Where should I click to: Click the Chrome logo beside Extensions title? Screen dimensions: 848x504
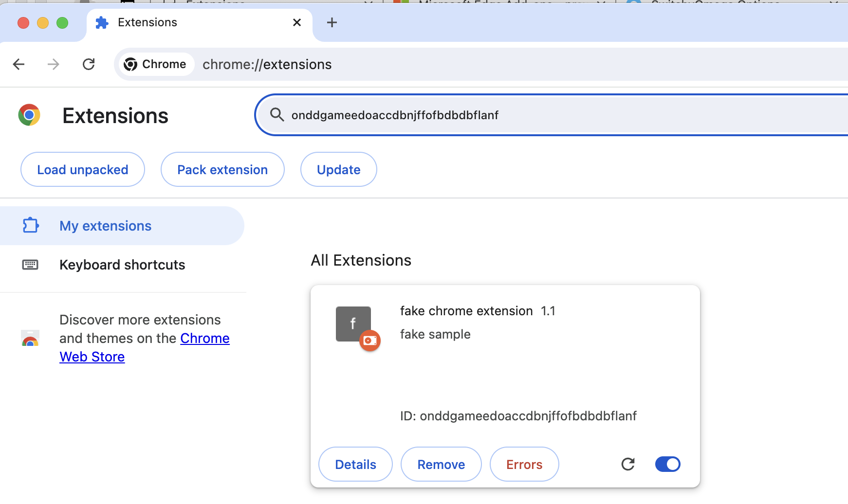coord(29,115)
